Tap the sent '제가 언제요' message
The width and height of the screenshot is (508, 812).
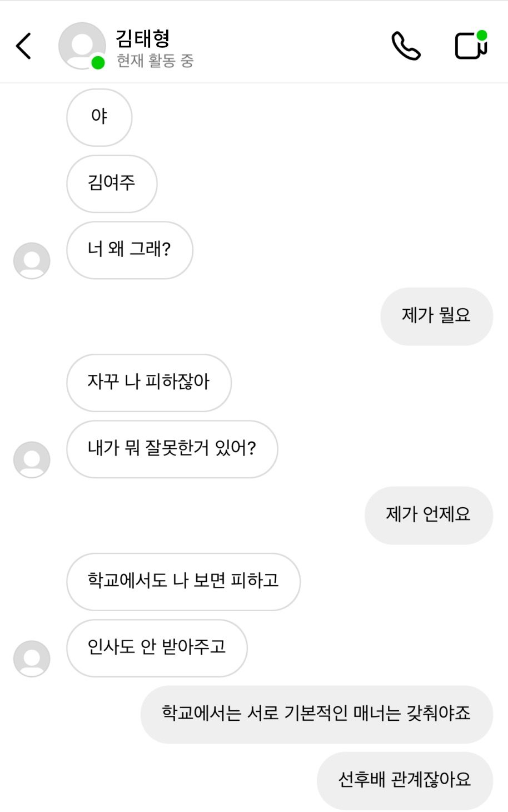429,514
